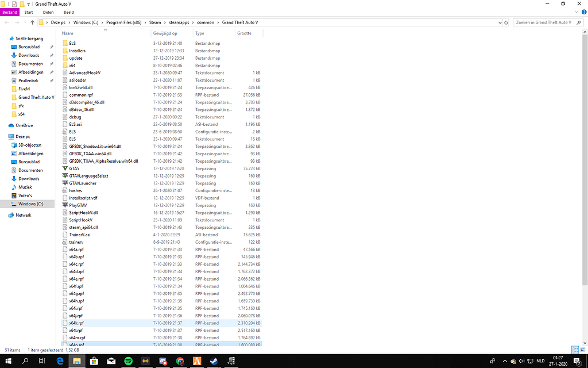Expand the address bar history dropdown
Screen dimensions: 588x368
tap(500, 22)
